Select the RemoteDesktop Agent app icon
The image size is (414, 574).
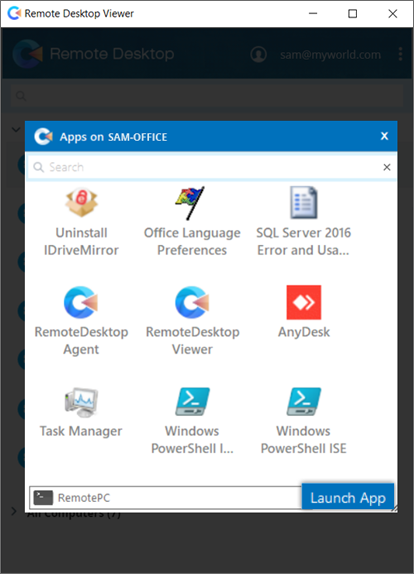81,302
